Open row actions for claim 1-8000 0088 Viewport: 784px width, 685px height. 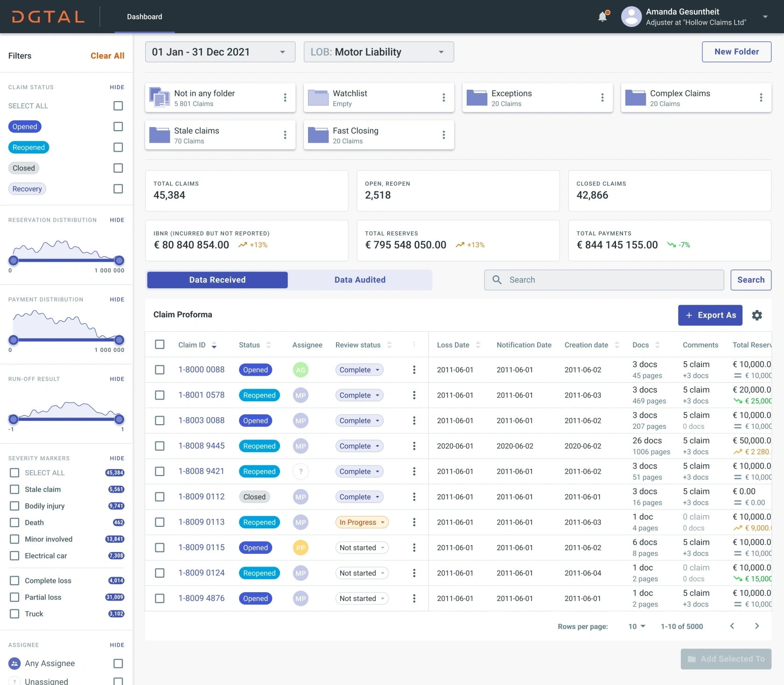pos(414,370)
